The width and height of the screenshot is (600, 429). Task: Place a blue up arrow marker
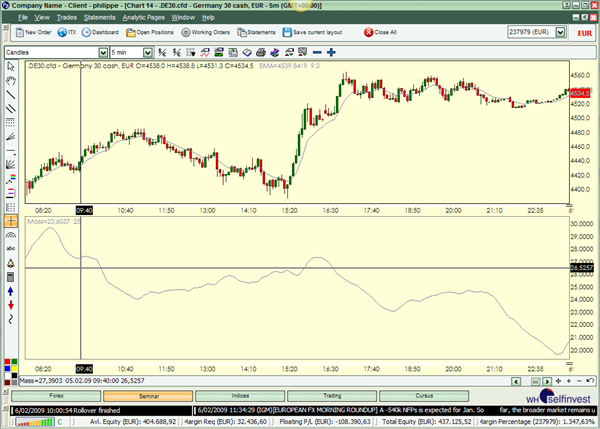(x=11, y=290)
